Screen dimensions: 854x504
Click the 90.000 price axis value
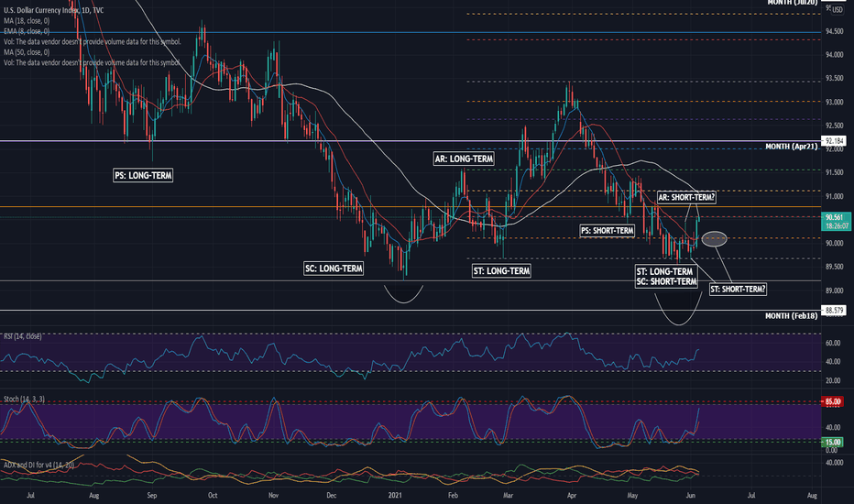(835, 244)
